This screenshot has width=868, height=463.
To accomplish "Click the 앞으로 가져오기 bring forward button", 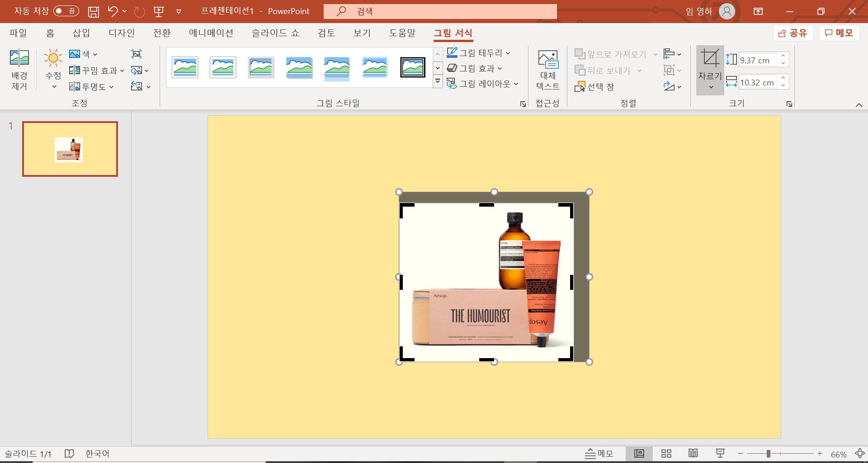I will [x=611, y=54].
